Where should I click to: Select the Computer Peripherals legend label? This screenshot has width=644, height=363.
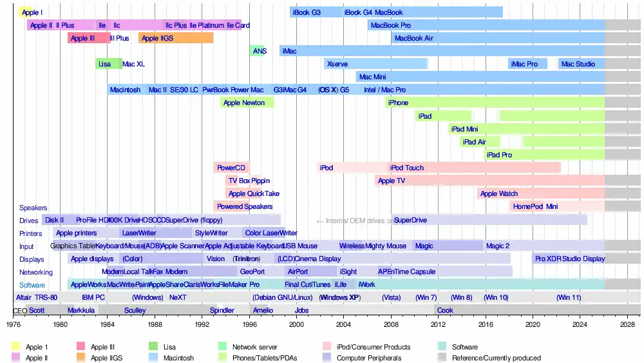pos(369,358)
